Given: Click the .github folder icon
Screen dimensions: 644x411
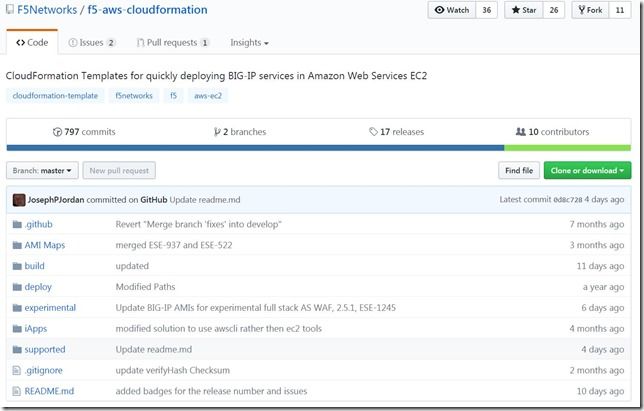Looking at the screenshot, I should pyautogui.click(x=16, y=223).
